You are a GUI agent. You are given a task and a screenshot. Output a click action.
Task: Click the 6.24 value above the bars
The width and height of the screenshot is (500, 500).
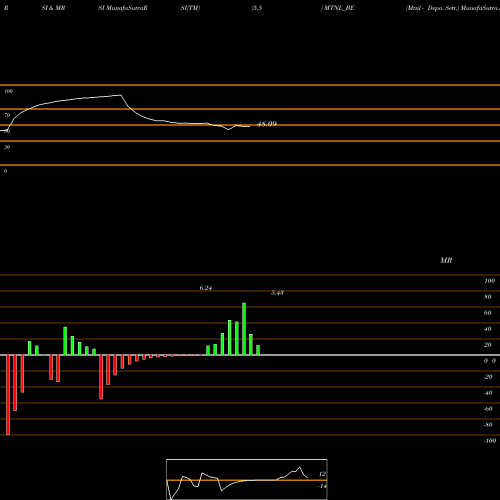[206, 288]
